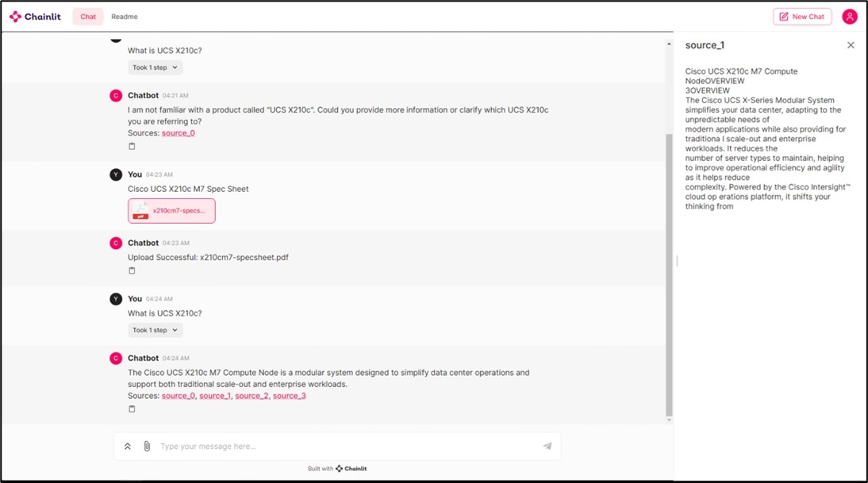Open source_2 link in last answer
This screenshot has width=868, height=483.
point(252,396)
